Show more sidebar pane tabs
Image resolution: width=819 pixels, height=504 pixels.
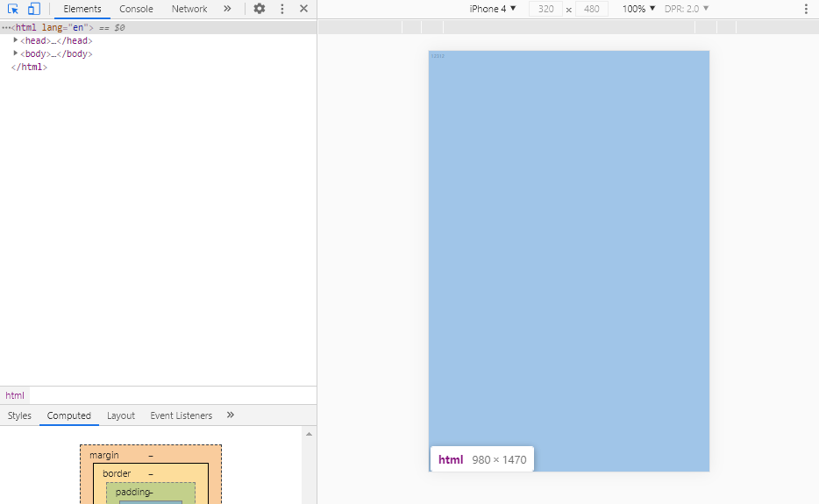tap(231, 415)
